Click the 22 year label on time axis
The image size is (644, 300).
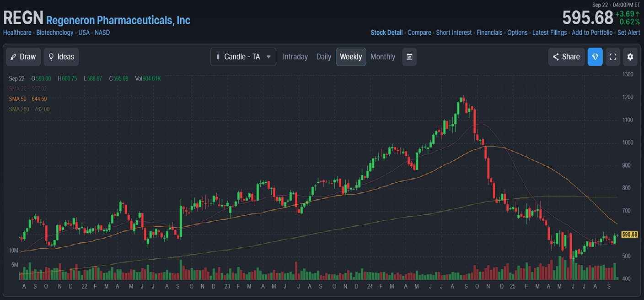84,286
